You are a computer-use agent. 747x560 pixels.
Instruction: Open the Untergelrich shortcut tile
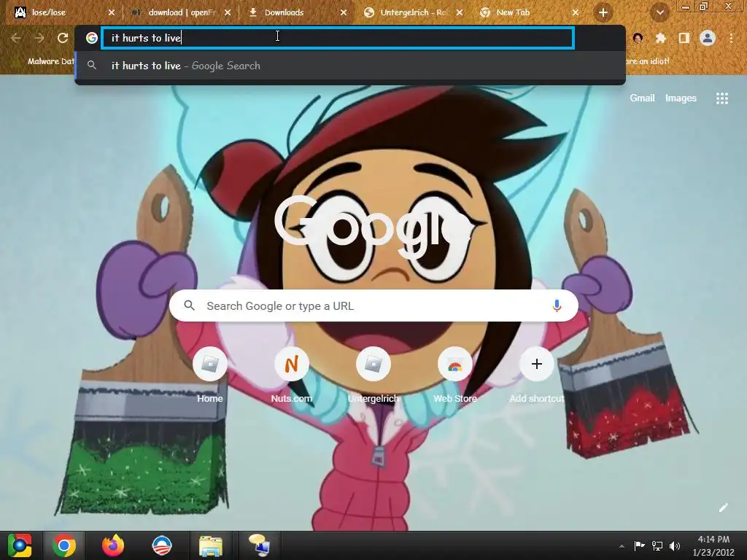pos(373,376)
